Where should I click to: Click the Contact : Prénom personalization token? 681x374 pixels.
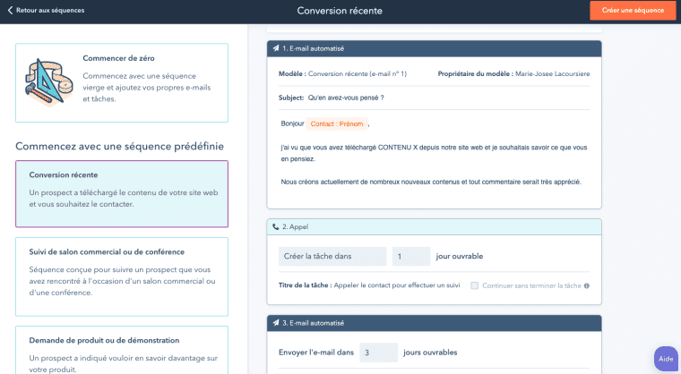337,124
